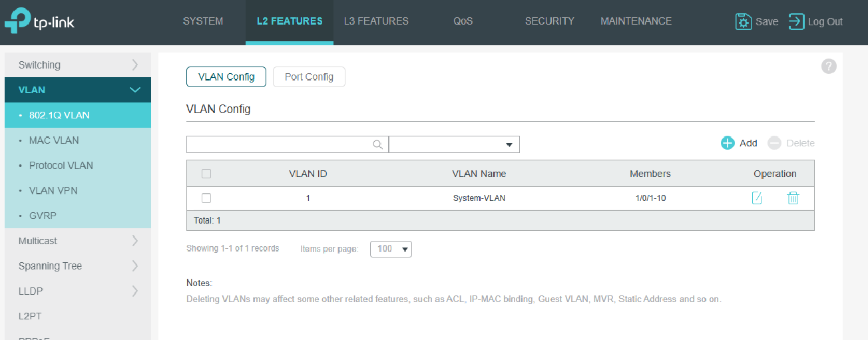The height and width of the screenshot is (340, 868).
Task: Open the SYSTEM menu
Action: [203, 21]
